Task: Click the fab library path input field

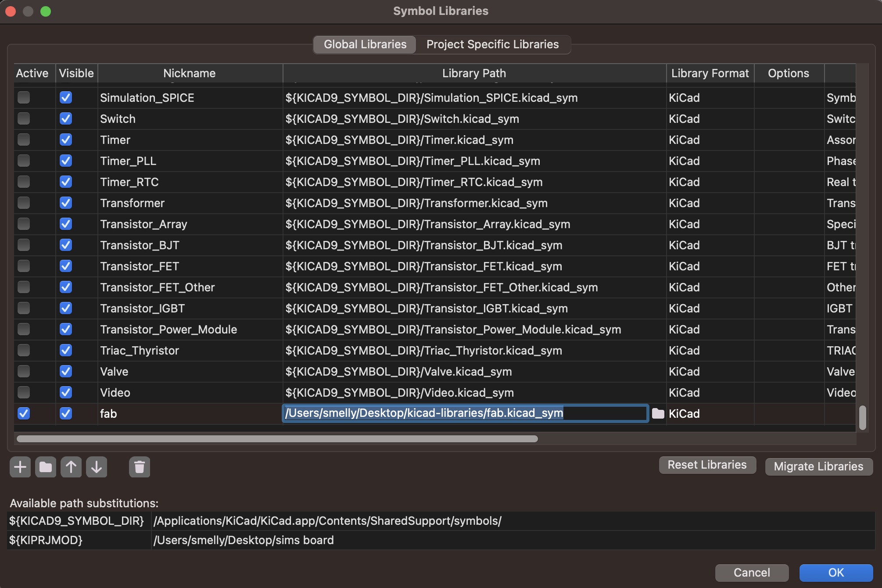Action: pyautogui.click(x=465, y=413)
